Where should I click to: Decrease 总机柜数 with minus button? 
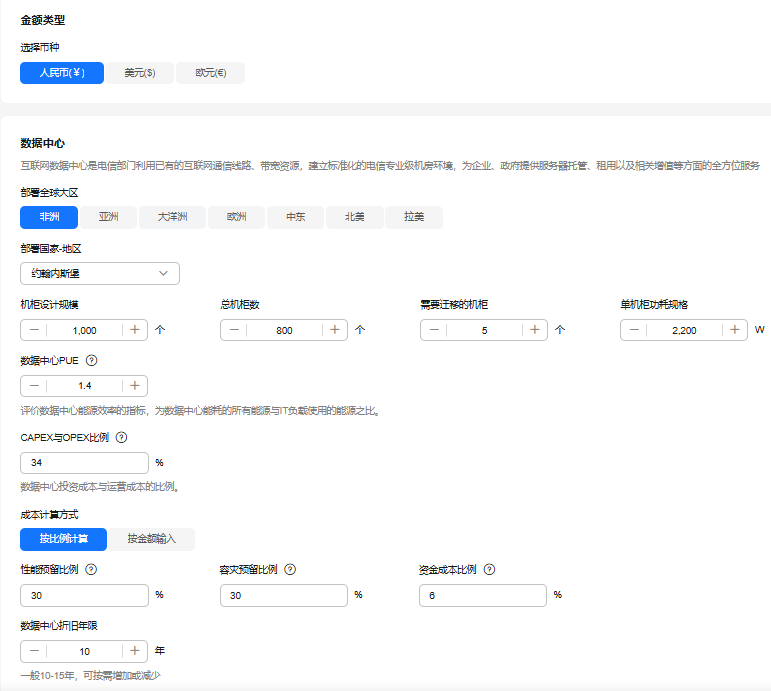point(234,330)
